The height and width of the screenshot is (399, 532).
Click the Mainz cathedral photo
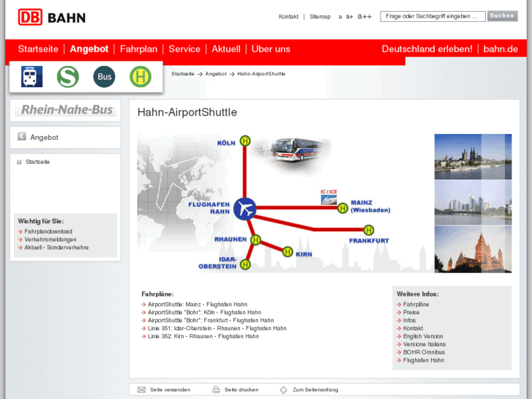(x=473, y=250)
